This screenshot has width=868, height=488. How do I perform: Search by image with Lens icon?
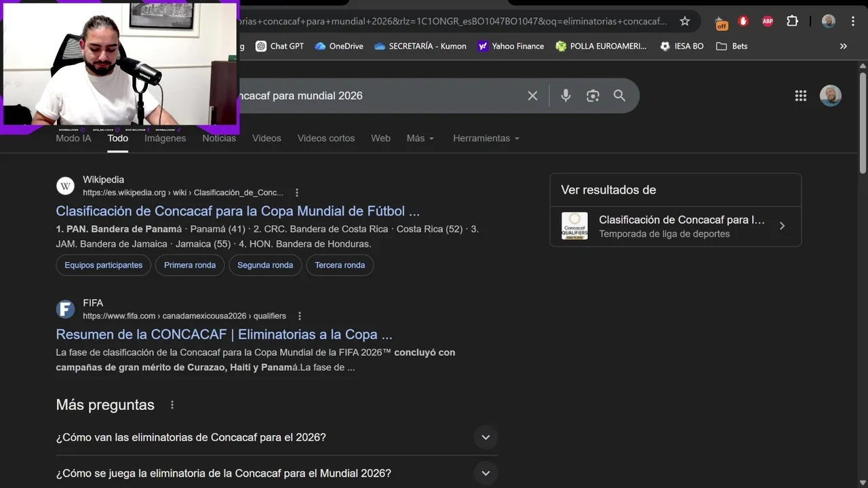pos(593,96)
